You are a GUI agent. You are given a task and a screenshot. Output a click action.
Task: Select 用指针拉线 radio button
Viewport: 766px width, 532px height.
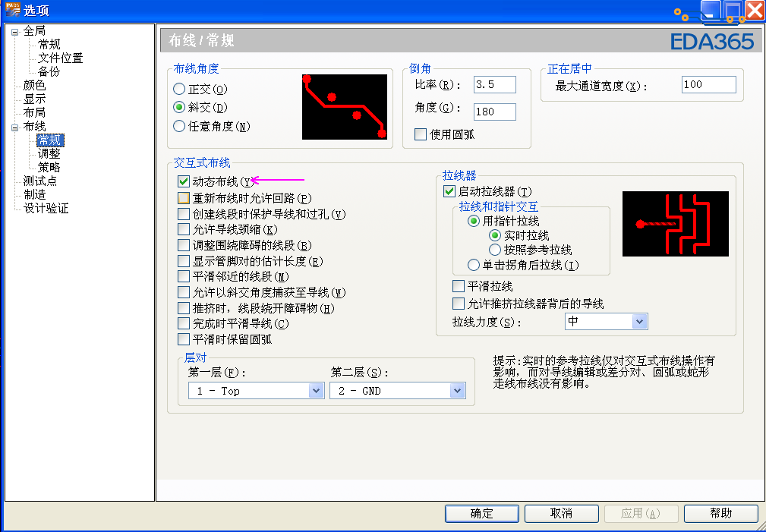474,222
